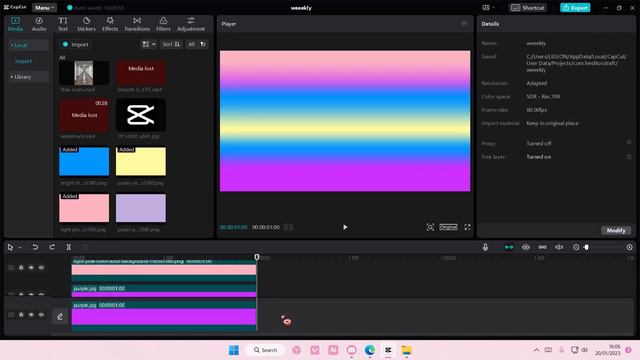640x360 pixels.
Task: Open Microsoft Edge from taskbar
Action: [370, 350]
